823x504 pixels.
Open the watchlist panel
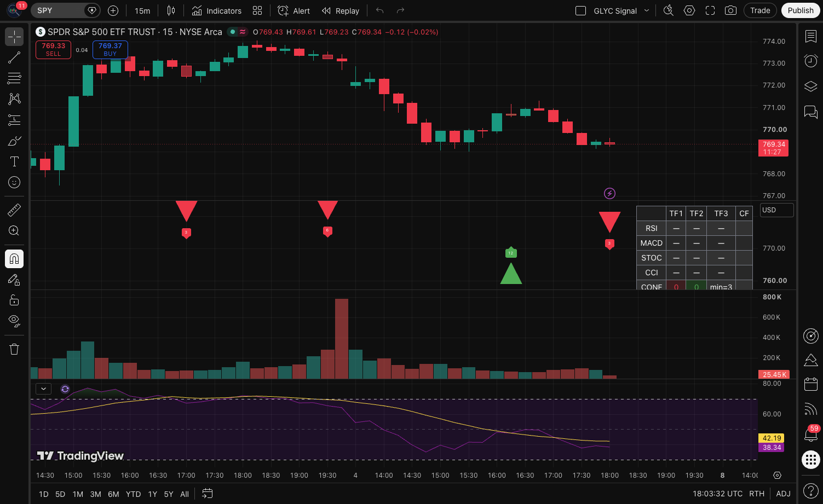[810, 36]
